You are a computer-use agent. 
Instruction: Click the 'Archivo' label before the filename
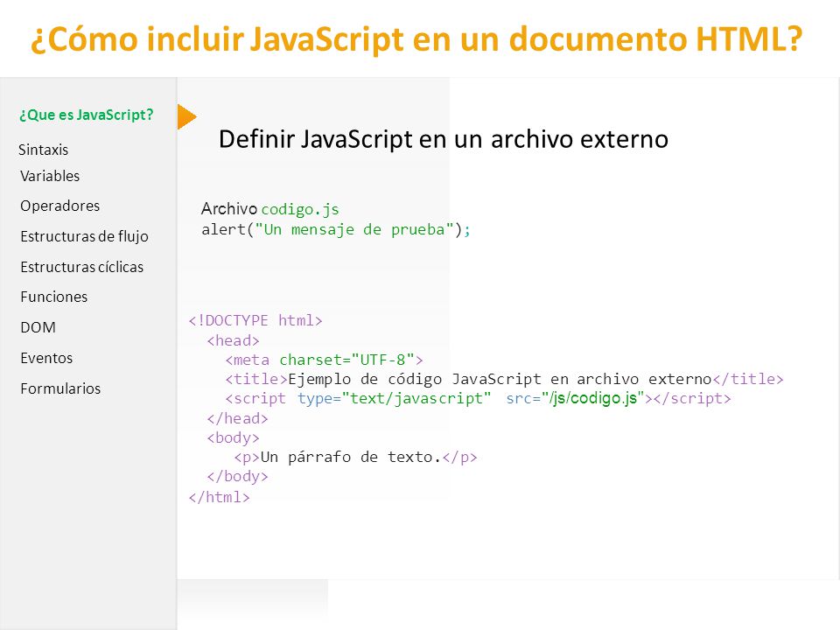(228, 209)
